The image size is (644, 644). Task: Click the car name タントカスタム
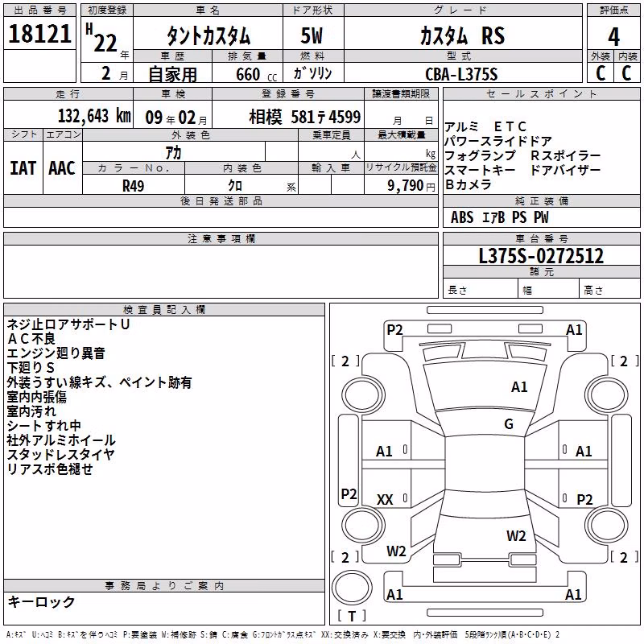pyautogui.click(x=208, y=35)
